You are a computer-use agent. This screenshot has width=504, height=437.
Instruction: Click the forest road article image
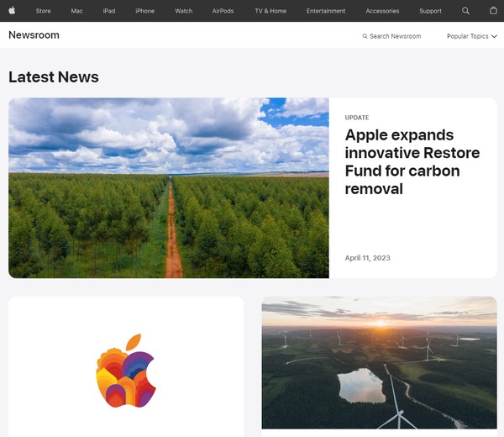pyautogui.click(x=168, y=187)
